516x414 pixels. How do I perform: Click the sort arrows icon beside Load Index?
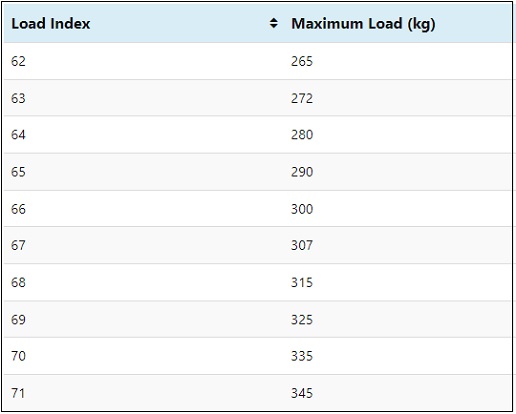click(274, 23)
